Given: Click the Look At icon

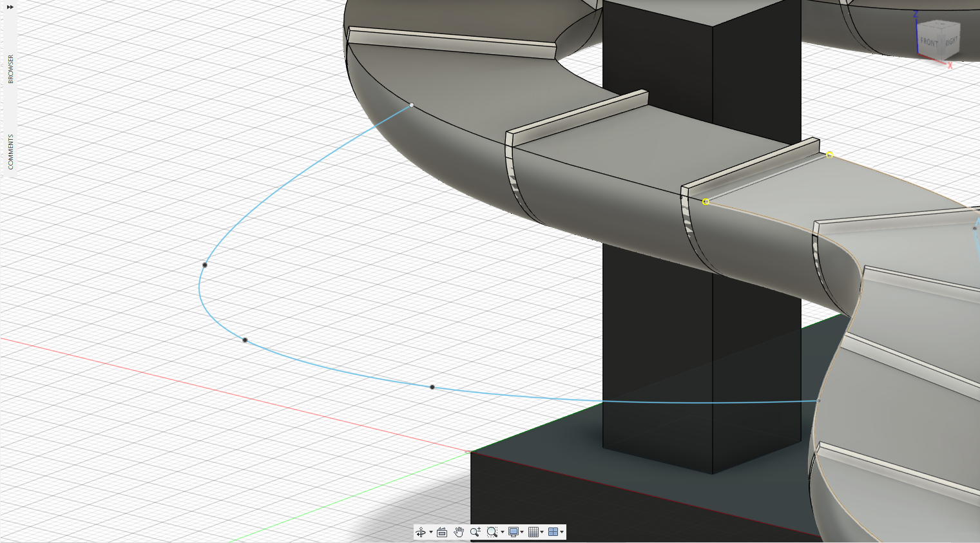Looking at the screenshot, I should pyautogui.click(x=442, y=532).
